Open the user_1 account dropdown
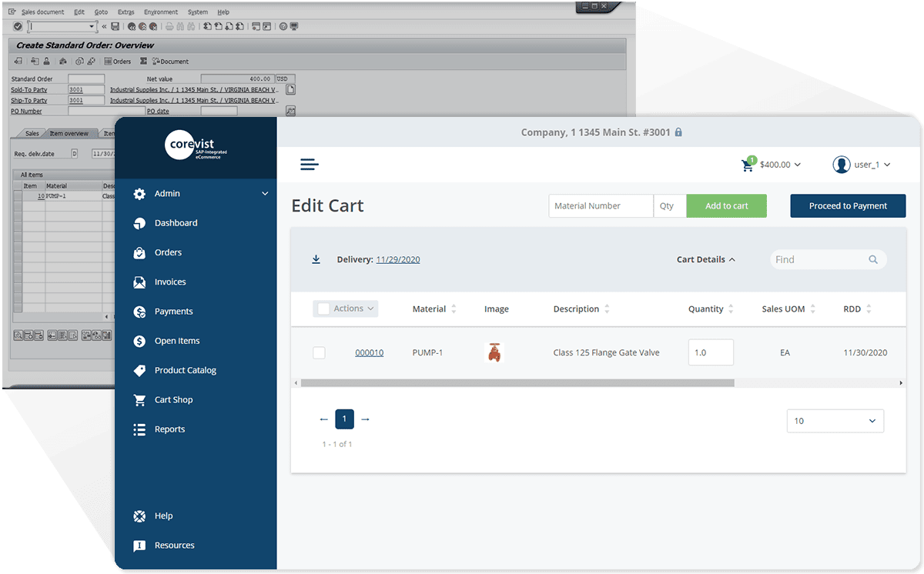 [872, 165]
